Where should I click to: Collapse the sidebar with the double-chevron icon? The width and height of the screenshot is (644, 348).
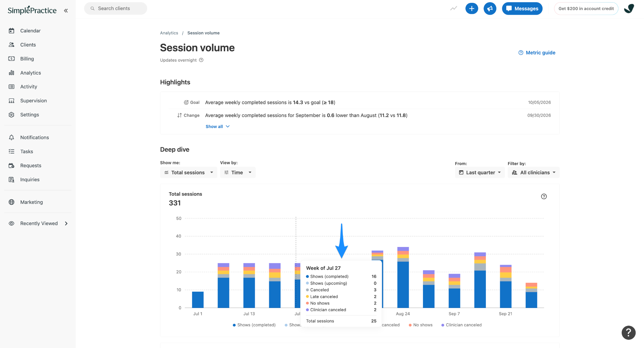(66, 10)
